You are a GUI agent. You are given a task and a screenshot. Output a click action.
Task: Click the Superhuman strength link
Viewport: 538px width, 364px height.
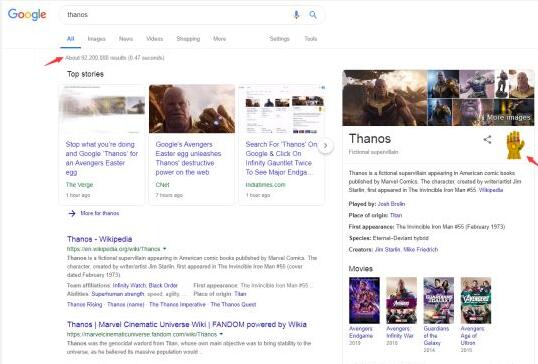(118, 294)
